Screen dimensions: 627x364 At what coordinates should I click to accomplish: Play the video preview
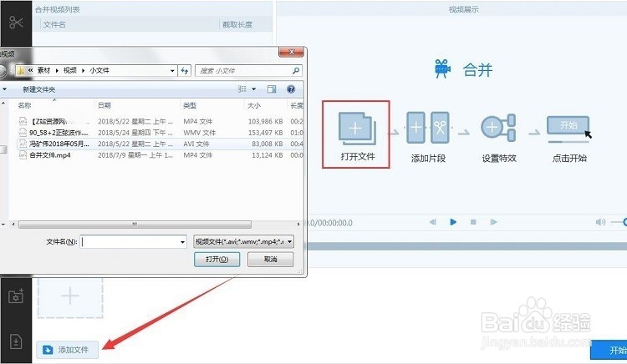coord(453,222)
